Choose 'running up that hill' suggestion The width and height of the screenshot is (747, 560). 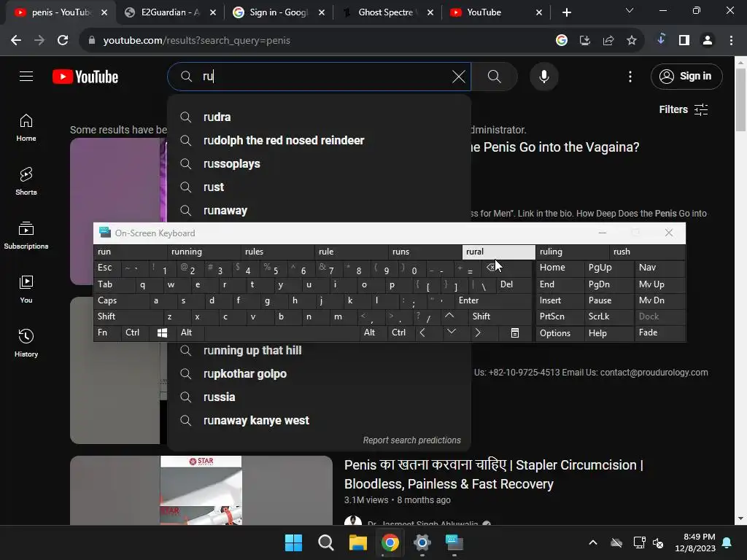coord(319,351)
